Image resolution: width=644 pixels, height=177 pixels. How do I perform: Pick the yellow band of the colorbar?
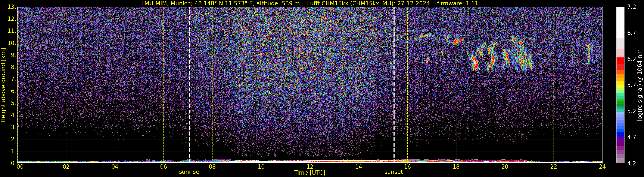[x=620, y=83]
